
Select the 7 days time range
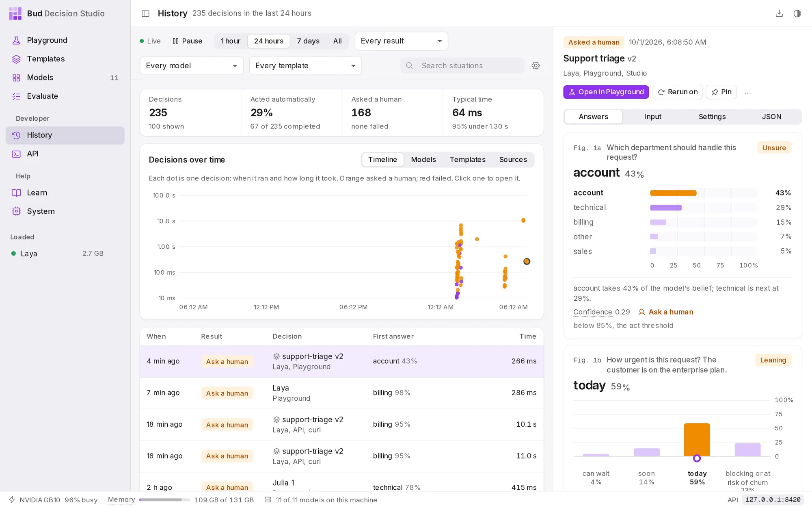point(308,41)
